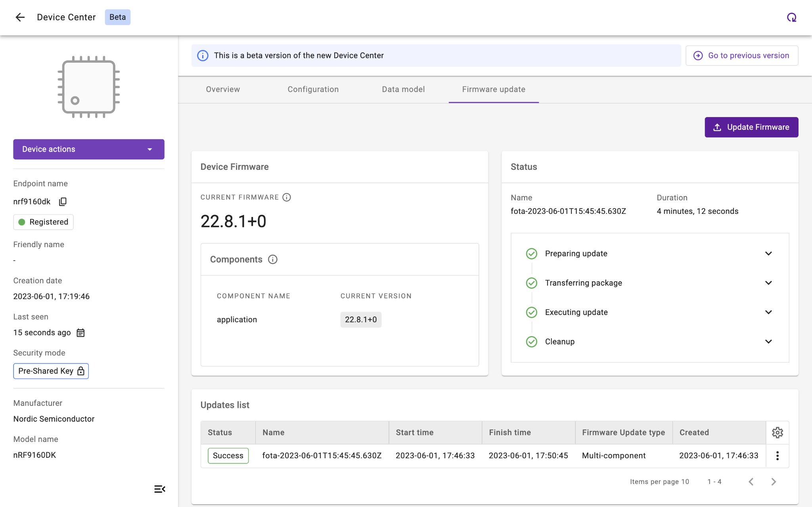Go to the next page of updates
This screenshot has width=812, height=507.
click(x=774, y=482)
